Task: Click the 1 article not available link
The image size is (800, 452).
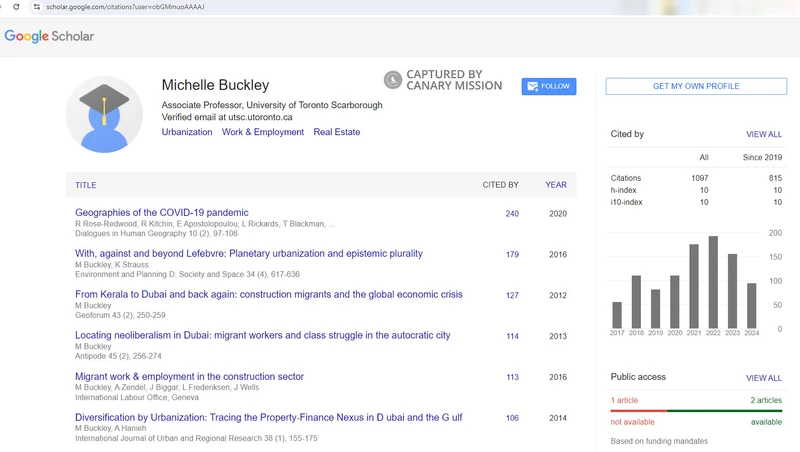Action: coord(624,400)
